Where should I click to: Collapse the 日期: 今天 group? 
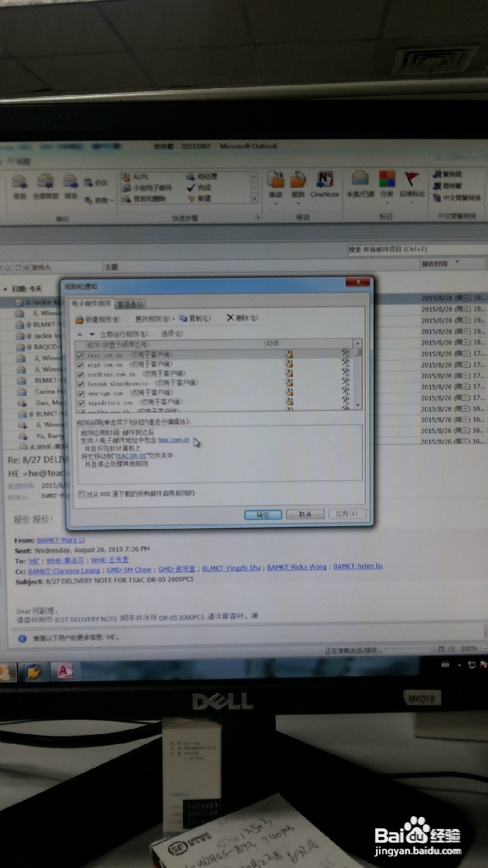(x=5, y=289)
